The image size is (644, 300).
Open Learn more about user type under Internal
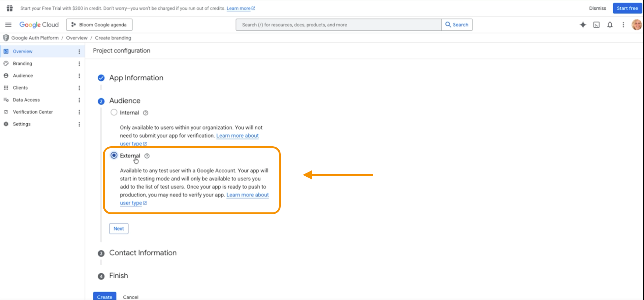pyautogui.click(x=238, y=136)
